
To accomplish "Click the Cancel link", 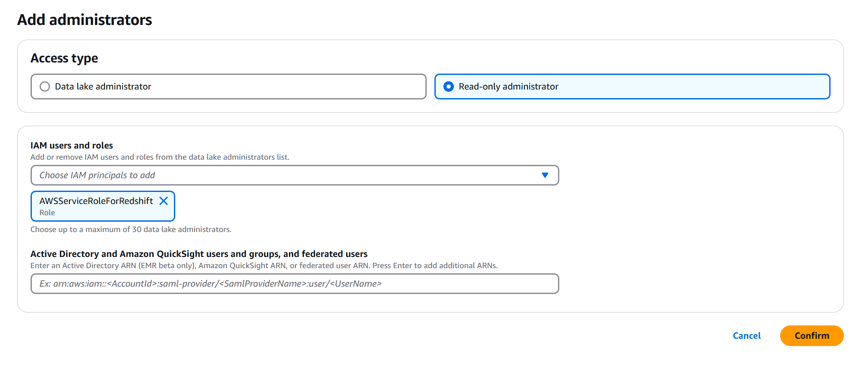I will [747, 336].
